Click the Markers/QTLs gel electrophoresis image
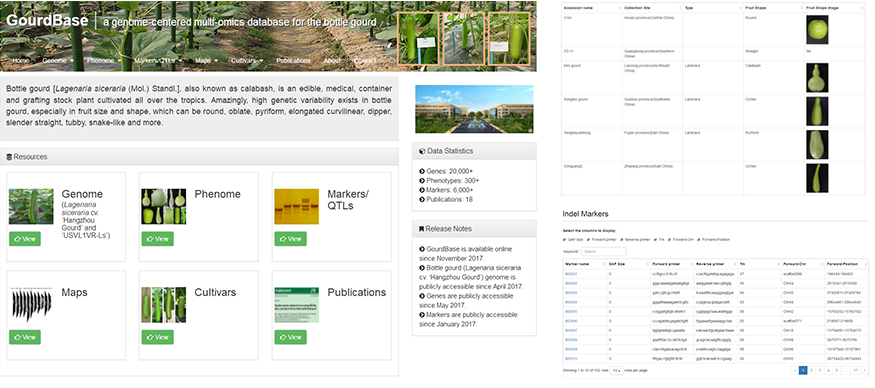Screen dimensions: 875x388 (x=296, y=207)
